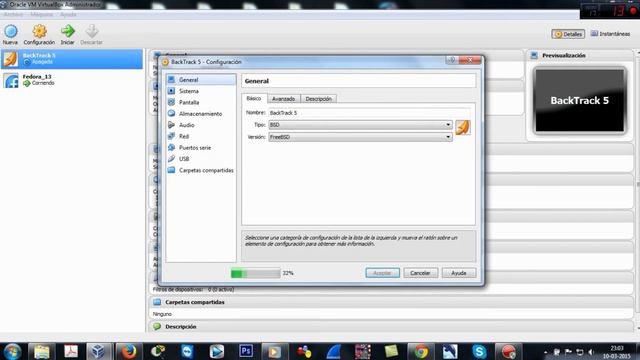The height and width of the screenshot is (360, 640).
Task: Open the Audio settings category
Action: point(201,125)
